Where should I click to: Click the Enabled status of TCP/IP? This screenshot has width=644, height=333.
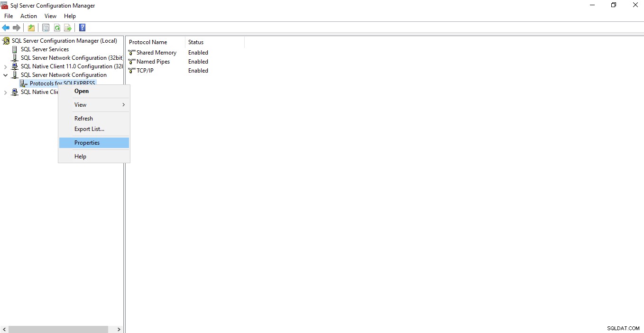click(x=198, y=71)
